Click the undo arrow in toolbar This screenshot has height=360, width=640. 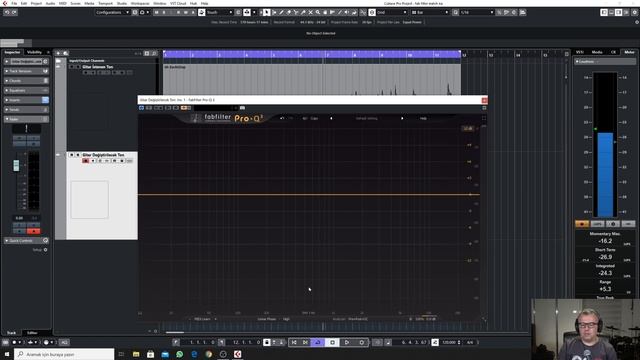(7, 12)
